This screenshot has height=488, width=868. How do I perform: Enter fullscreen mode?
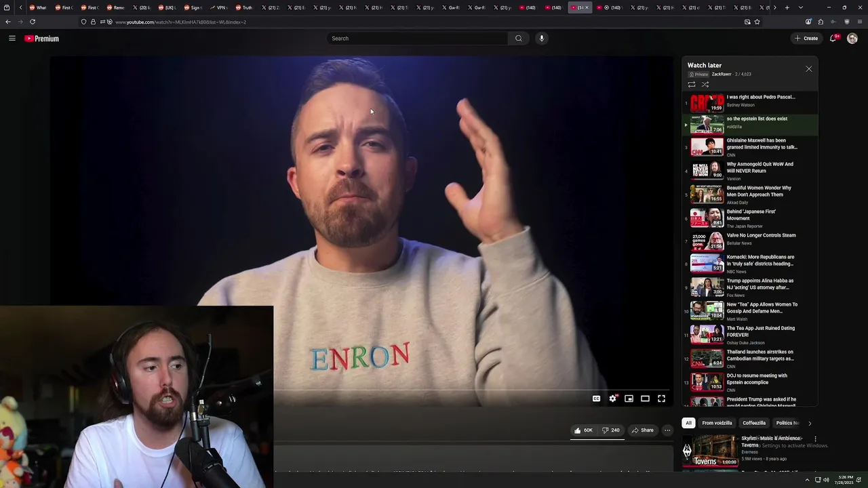coord(661,399)
